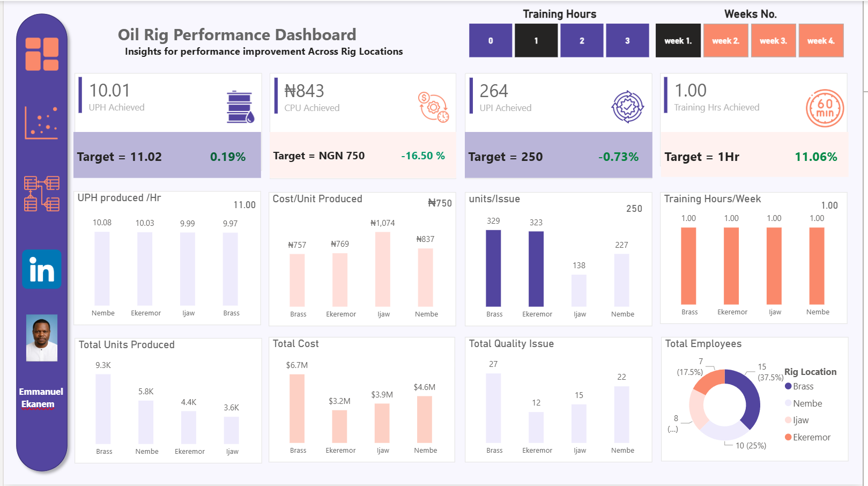Toggle the week 2. slicer filter
Image resolution: width=868 pixels, height=486 pixels.
coord(725,40)
